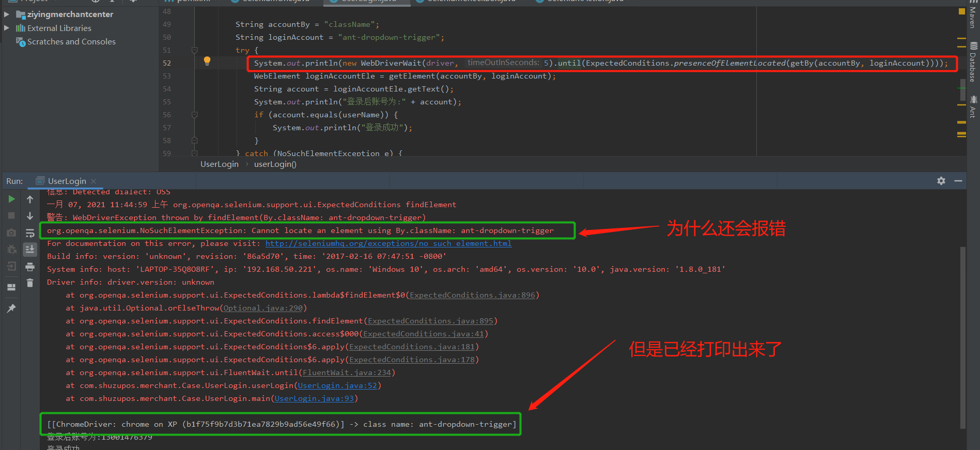This screenshot has width=980, height=450.
Task: Toggle soft-wrap in console output
Action: pyautogui.click(x=30, y=233)
